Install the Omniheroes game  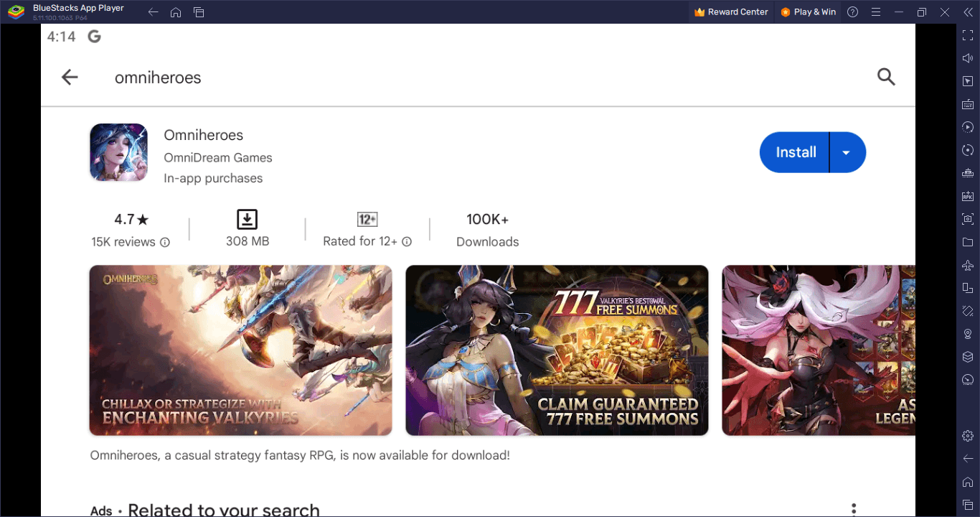[x=796, y=152]
